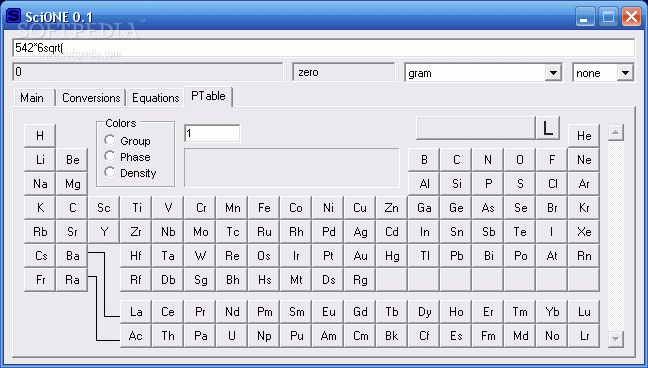Select the PTable tab
Image resolution: width=648 pixels, height=368 pixels.
point(208,96)
